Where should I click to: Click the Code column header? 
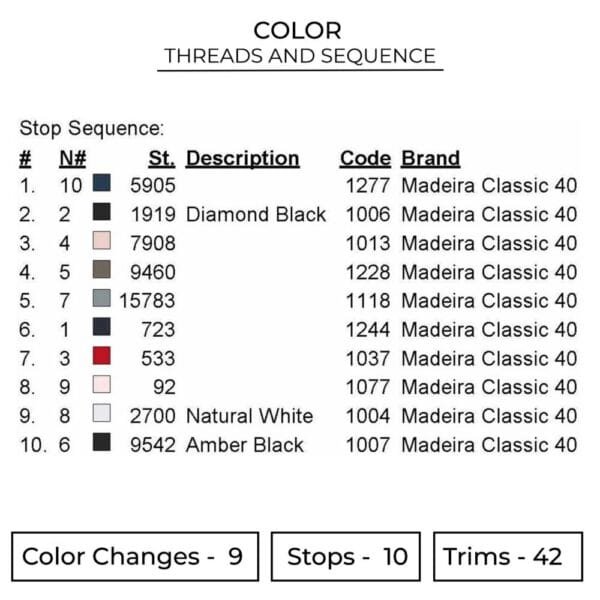(365, 158)
